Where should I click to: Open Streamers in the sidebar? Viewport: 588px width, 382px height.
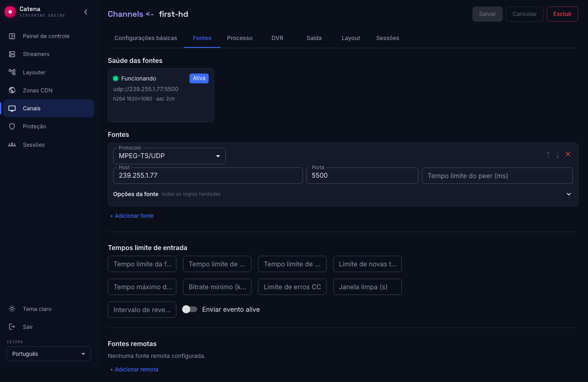(x=49, y=54)
